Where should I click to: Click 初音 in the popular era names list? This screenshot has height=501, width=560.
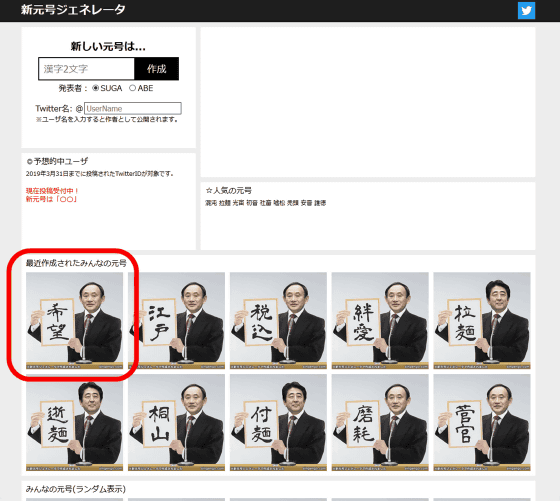pos(252,203)
